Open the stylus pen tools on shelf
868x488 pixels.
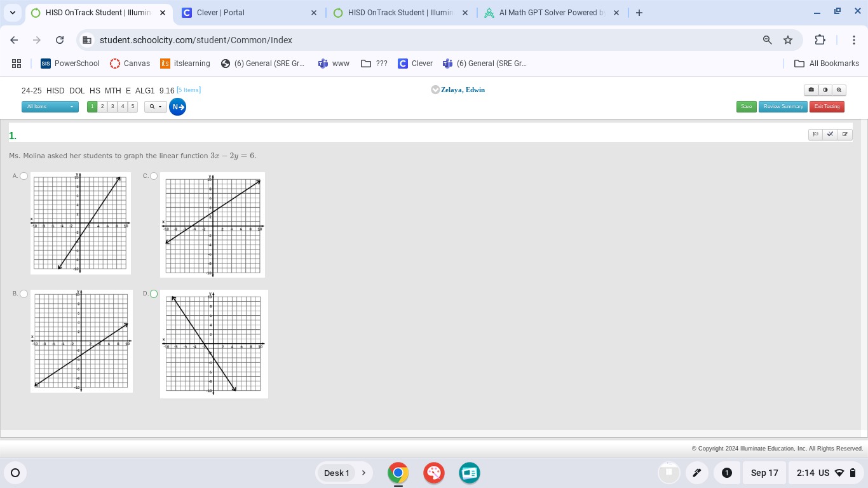(x=697, y=473)
